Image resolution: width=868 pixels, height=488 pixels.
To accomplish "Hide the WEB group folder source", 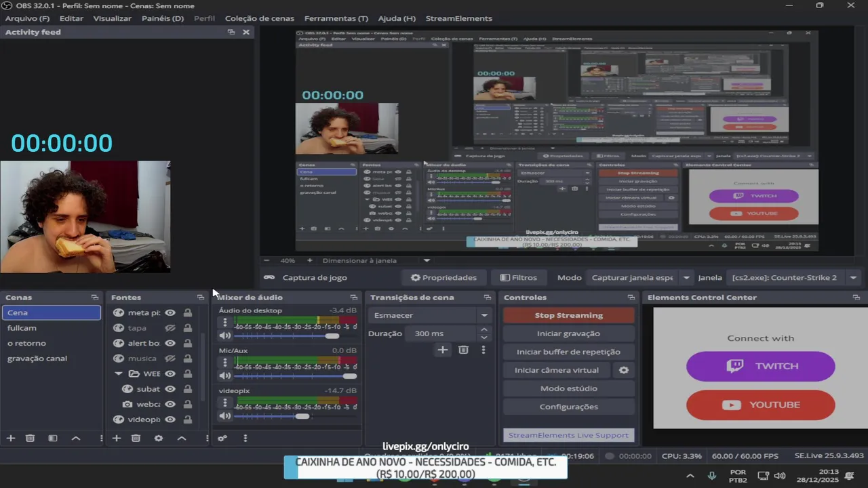I will click(170, 373).
